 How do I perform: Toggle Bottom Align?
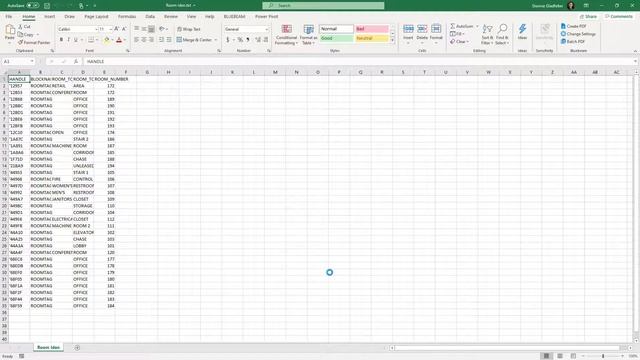(151, 29)
